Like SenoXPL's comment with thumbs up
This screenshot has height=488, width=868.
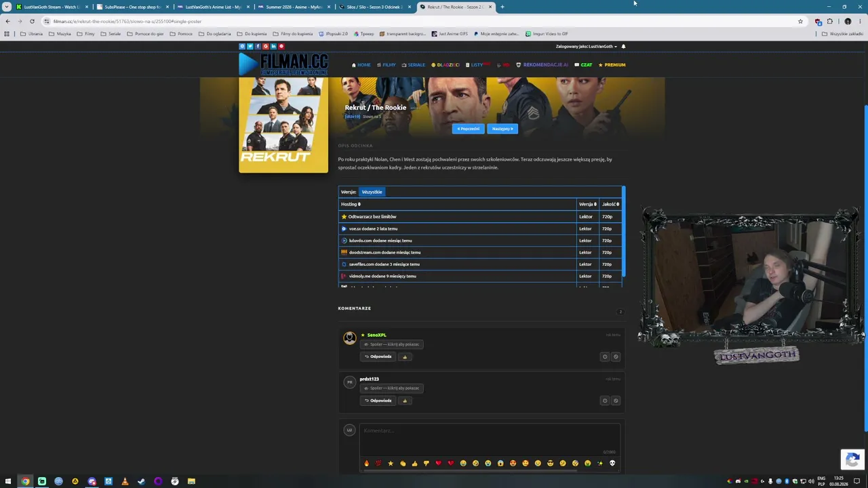point(405,357)
